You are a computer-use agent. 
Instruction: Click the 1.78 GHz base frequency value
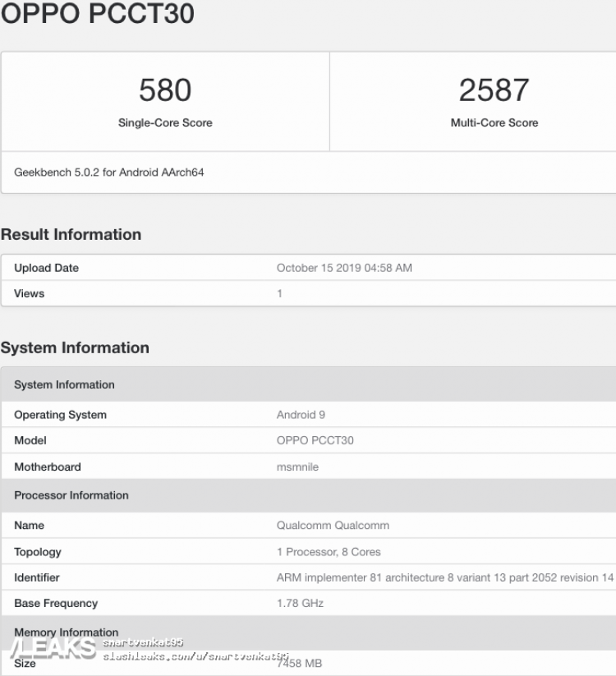(300, 603)
